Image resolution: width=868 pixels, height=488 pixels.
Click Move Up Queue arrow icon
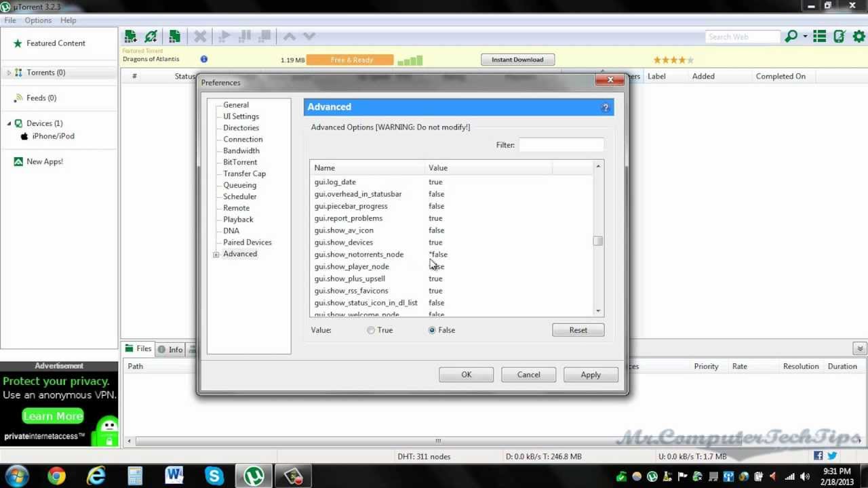coord(290,37)
